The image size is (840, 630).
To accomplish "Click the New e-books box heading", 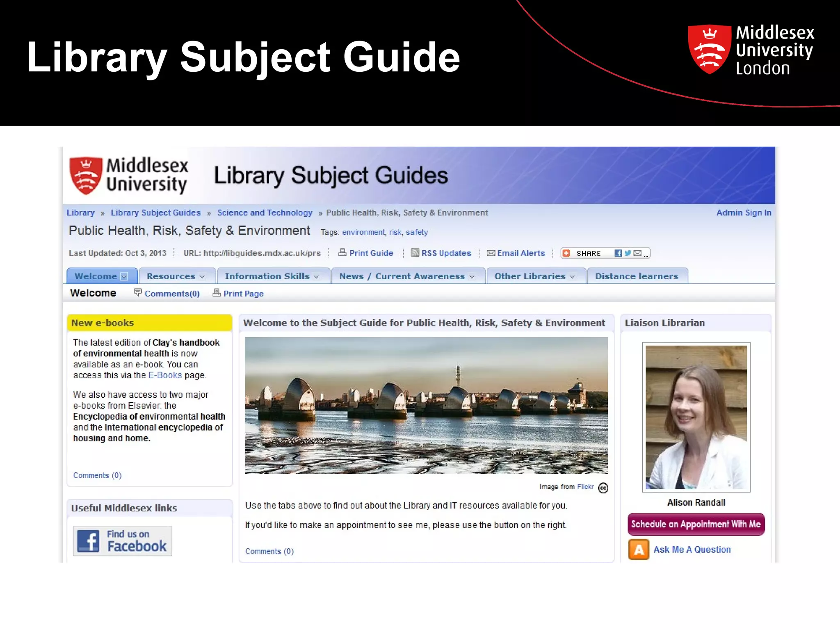I will point(103,323).
